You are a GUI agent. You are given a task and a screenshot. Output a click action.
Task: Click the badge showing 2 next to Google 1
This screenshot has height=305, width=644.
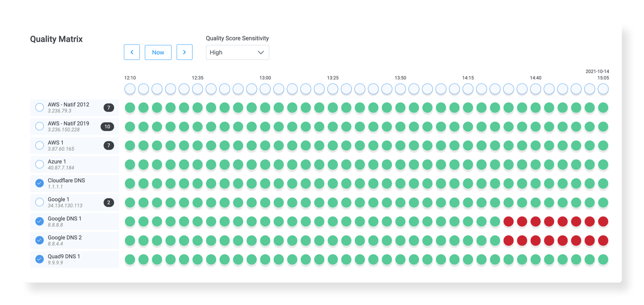click(x=109, y=202)
